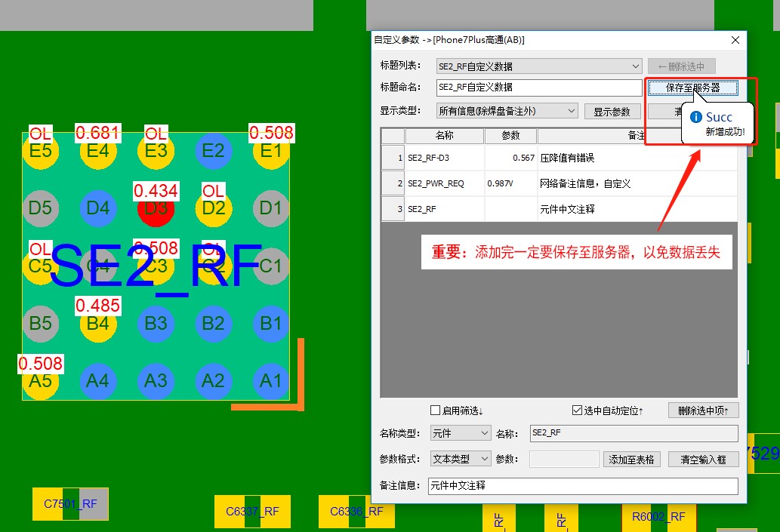
Task: Click pad E3 on the chip
Action: 156,151
